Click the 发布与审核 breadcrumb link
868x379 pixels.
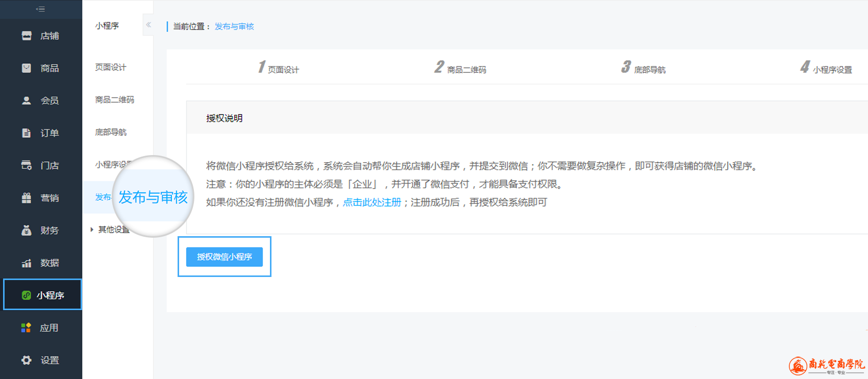coord(234,27)
